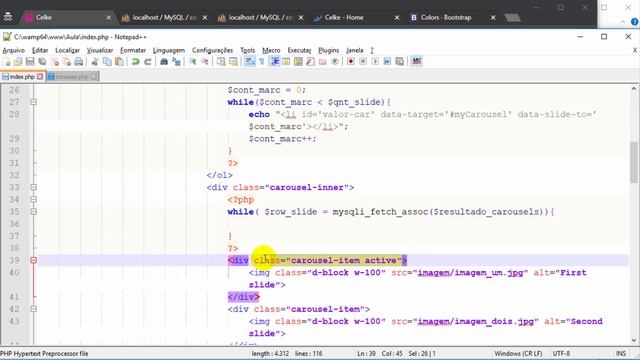Image resolution: width=640 pixels, height=360 pixels.
Task: Open the Visualizar menu
Action: click(x=100, y=50)
